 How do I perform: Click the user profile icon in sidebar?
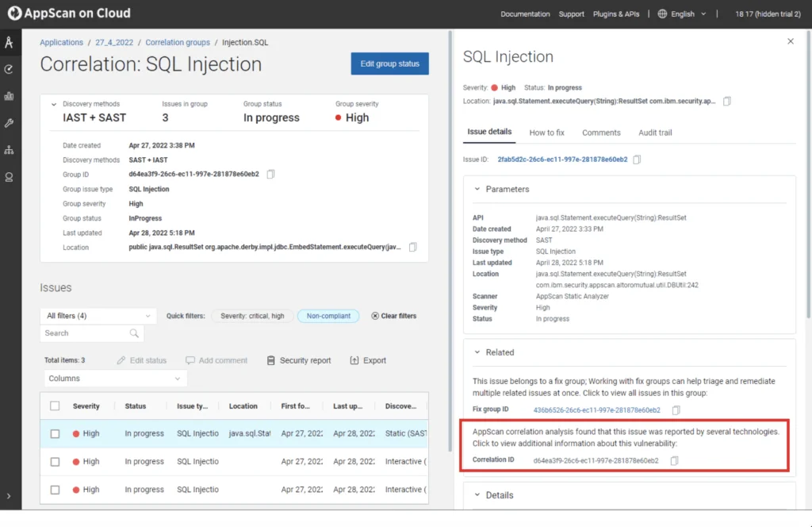[x=10, y=176]
